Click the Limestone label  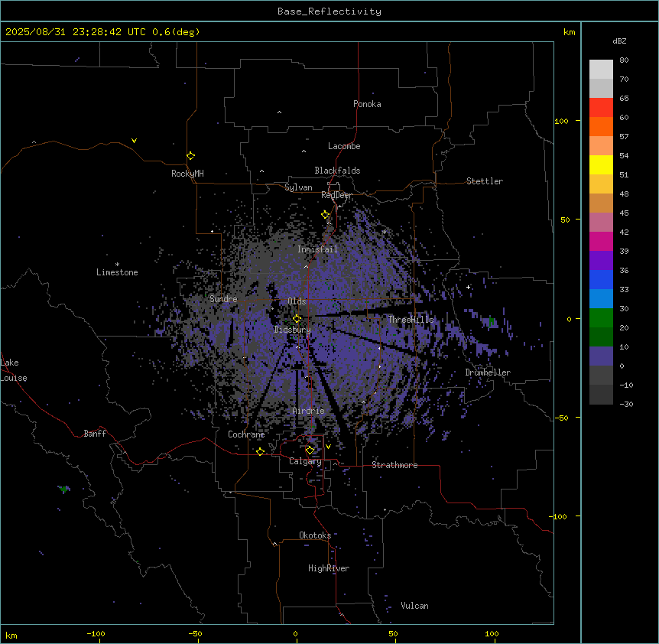tap(117, 272)
